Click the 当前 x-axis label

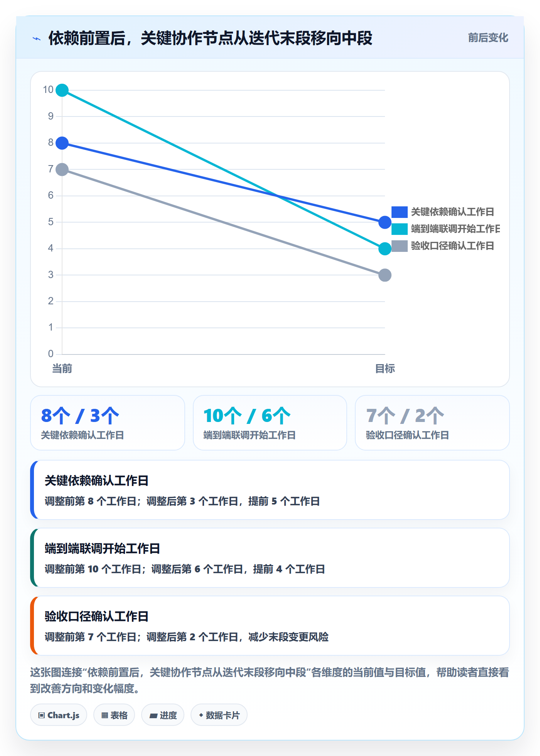pos(62,368)
